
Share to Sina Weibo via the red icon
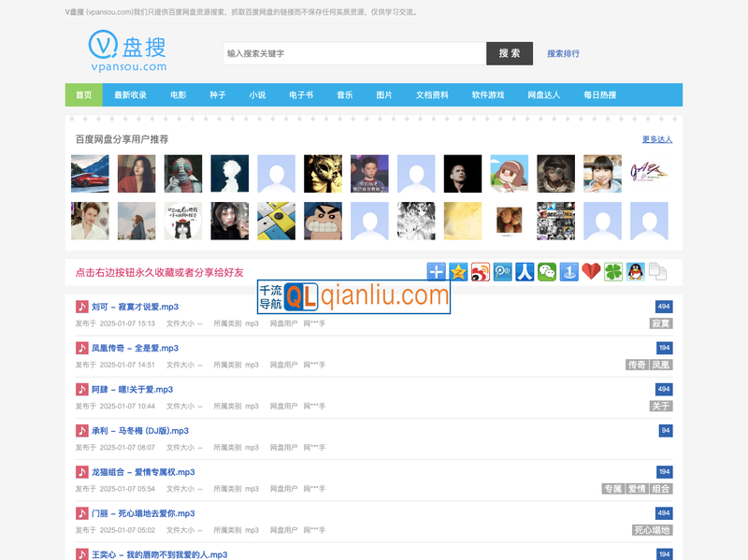(x=481, y=272)
